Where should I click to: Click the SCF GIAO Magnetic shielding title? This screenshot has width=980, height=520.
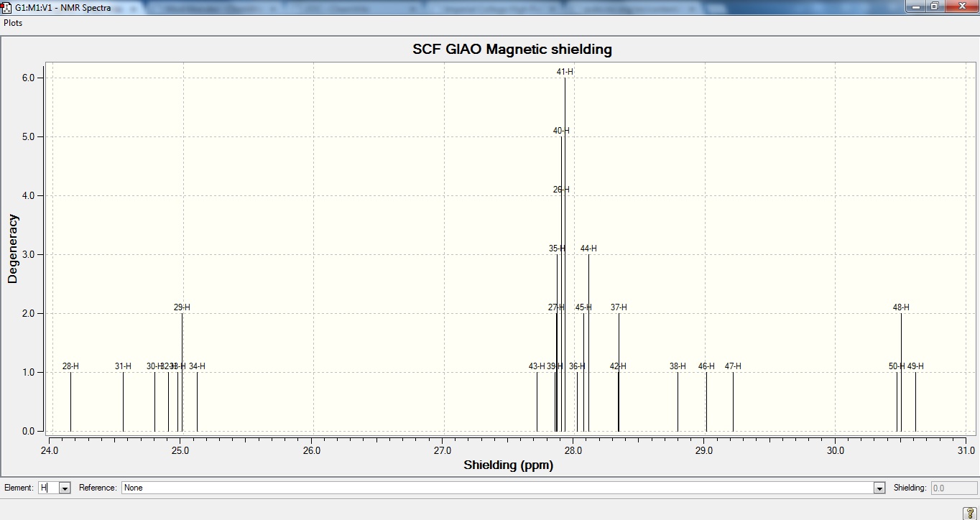click(512, 50)
